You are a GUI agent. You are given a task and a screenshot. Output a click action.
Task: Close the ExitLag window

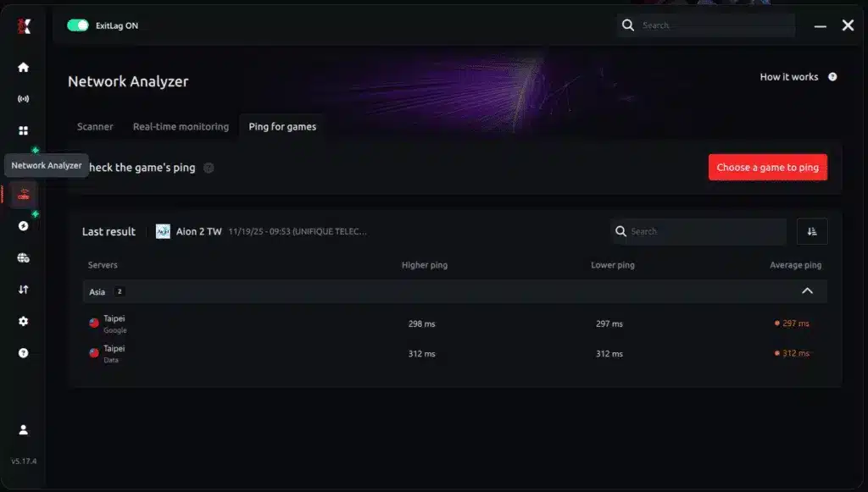[x=848, y=25]
